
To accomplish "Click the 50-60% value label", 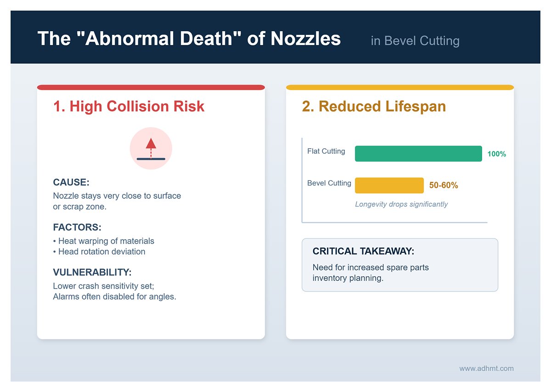I will [444, 185].
